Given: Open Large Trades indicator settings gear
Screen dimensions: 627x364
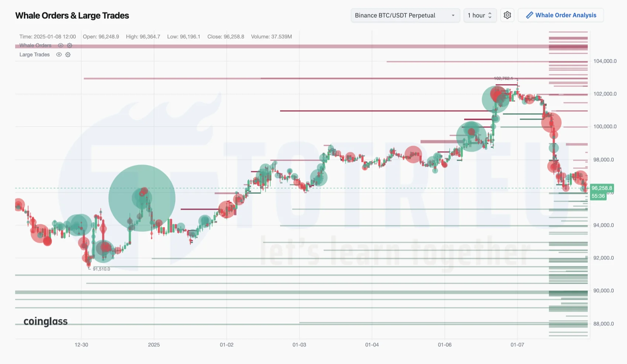Looking at the screenshot, I should click(x=68, y=55).
